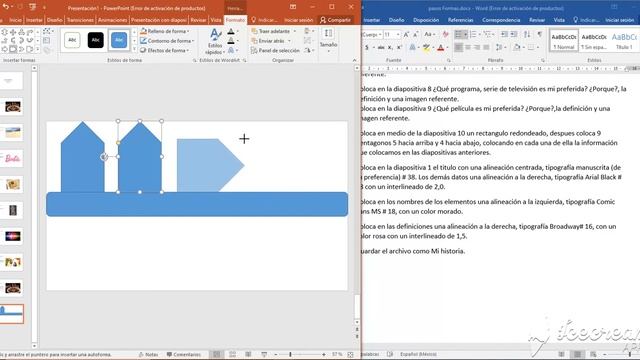Click increase font size in Word
This screenshot has height=360, width=640.
[406, 35]
